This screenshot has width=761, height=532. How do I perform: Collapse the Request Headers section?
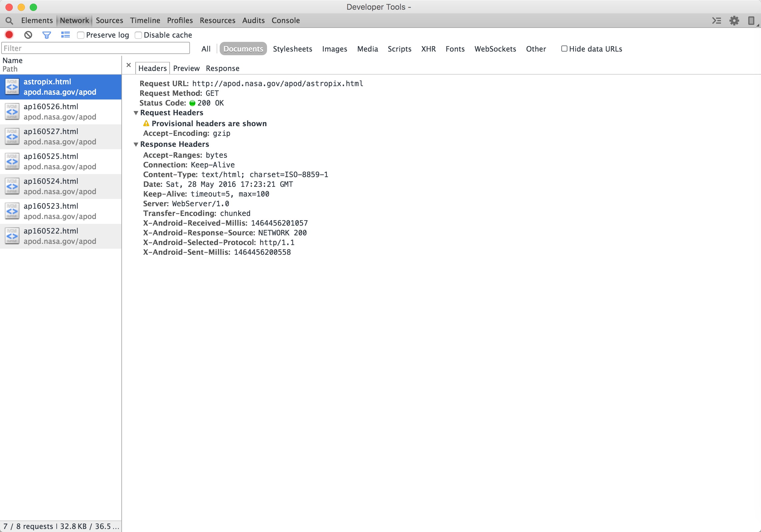click(x=136, y=113)
